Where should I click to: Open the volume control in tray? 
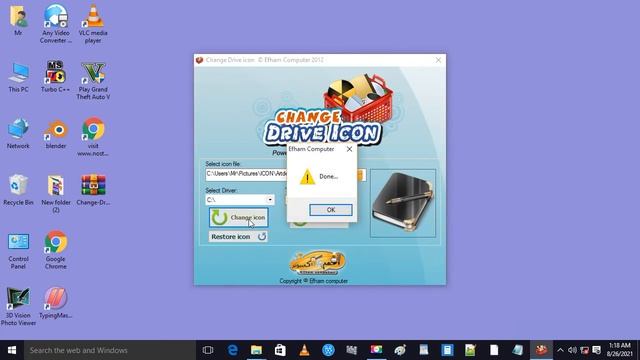point(572,350)
